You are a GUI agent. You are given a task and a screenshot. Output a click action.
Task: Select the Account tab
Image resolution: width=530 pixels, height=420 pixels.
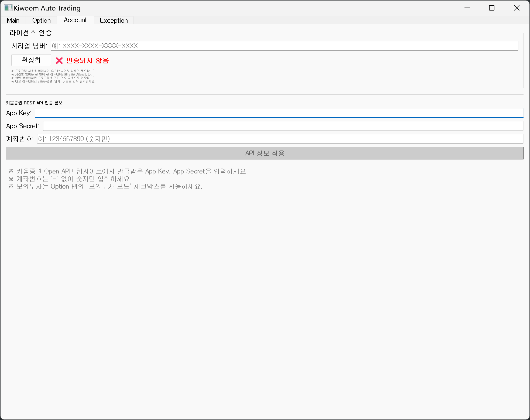[x=75, y=20]
